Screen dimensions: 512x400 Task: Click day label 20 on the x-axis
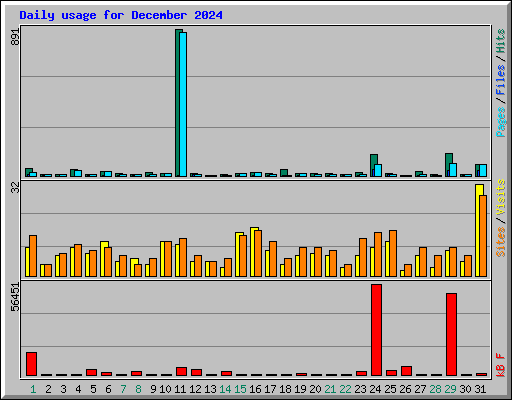[315, 389]
